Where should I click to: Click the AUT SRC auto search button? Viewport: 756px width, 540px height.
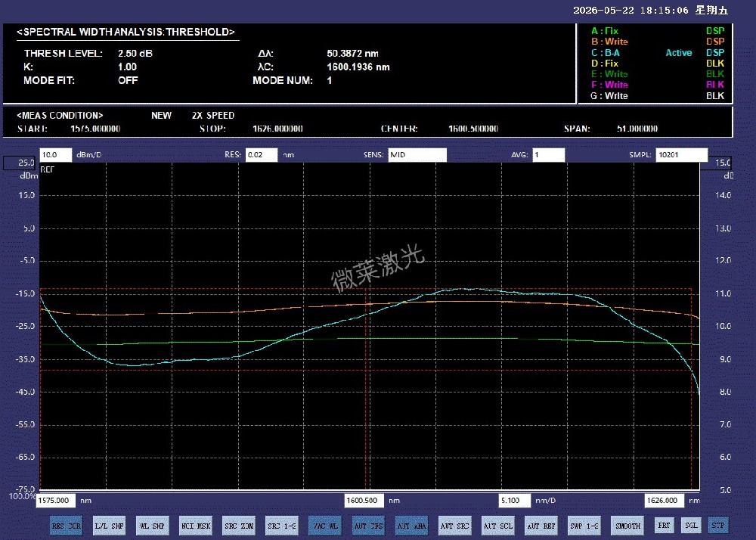coord(455,526)
